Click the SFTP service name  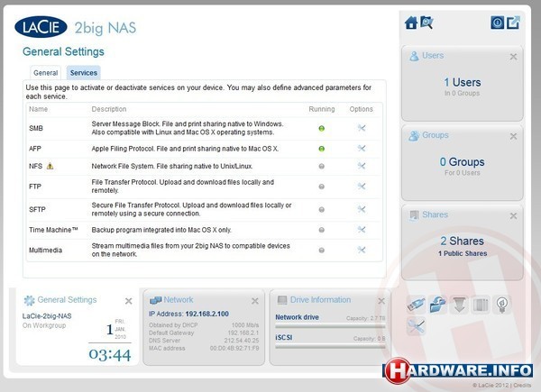click(x=37, y=210)
